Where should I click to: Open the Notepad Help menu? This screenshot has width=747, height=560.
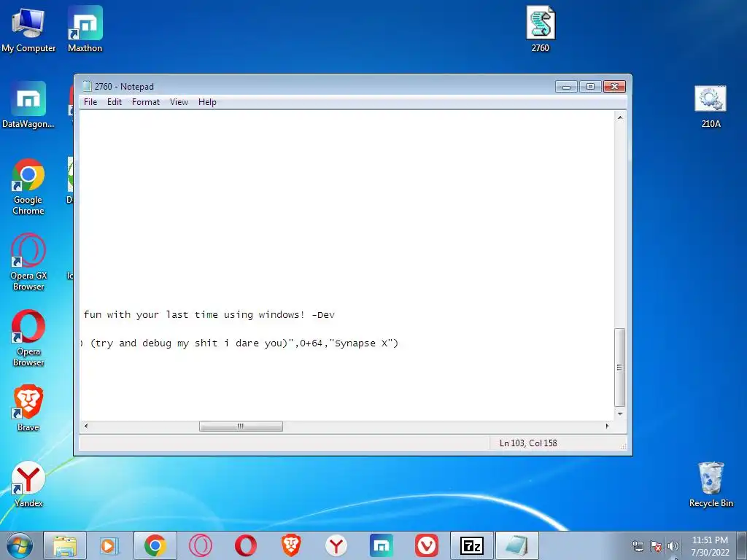(x=207, y=102)
